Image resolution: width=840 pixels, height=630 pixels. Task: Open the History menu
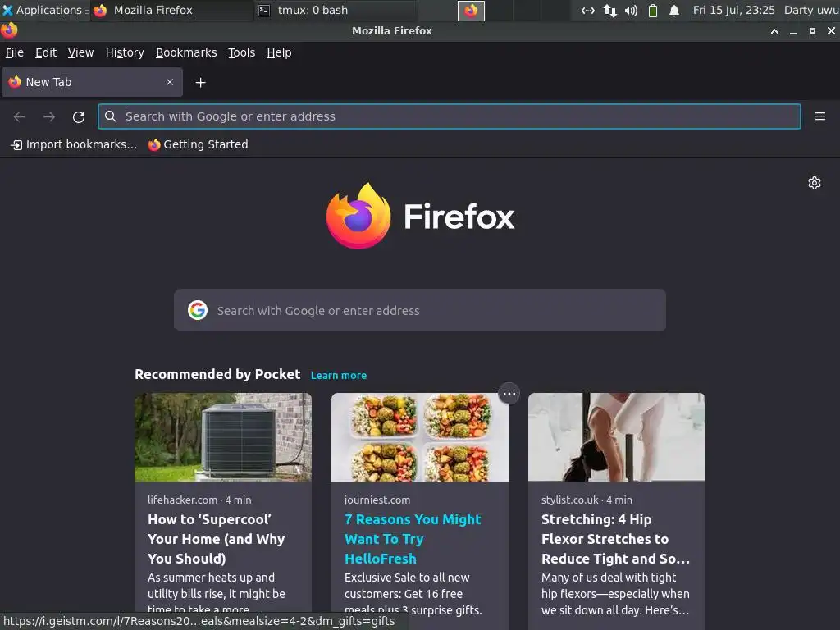tap(125, 52)
